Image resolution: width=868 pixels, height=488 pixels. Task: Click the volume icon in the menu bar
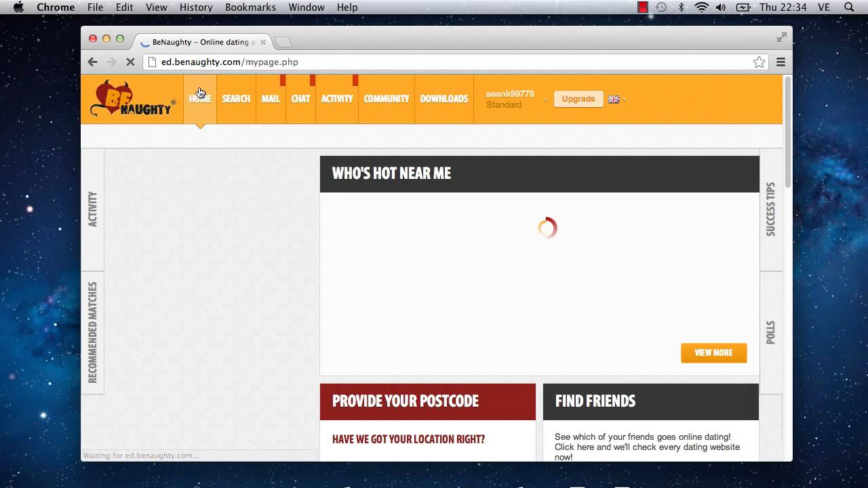pos(721,7)
